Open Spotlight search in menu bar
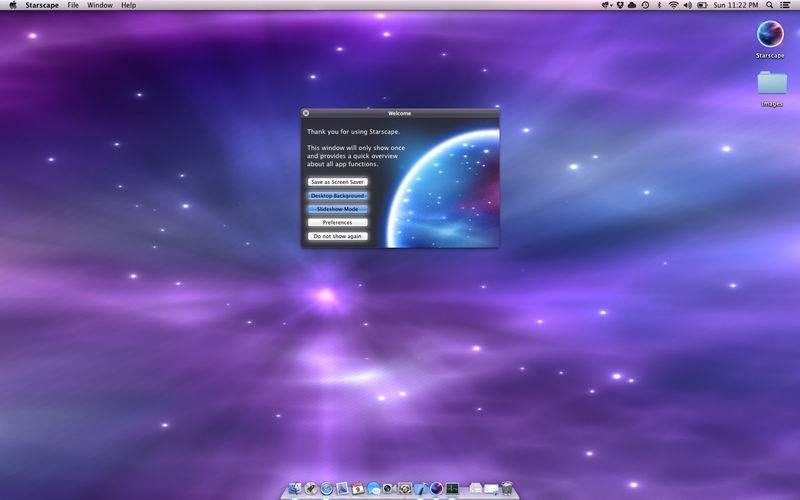Image resolution: width=800 pixels, height=500 pixels. point(769,5)
